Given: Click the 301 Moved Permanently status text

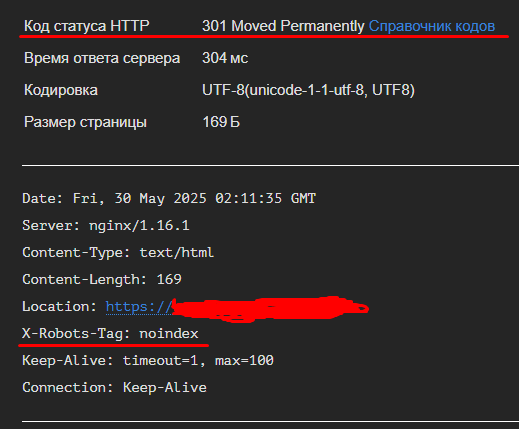Looking at the screenshot, I should 283,26.
